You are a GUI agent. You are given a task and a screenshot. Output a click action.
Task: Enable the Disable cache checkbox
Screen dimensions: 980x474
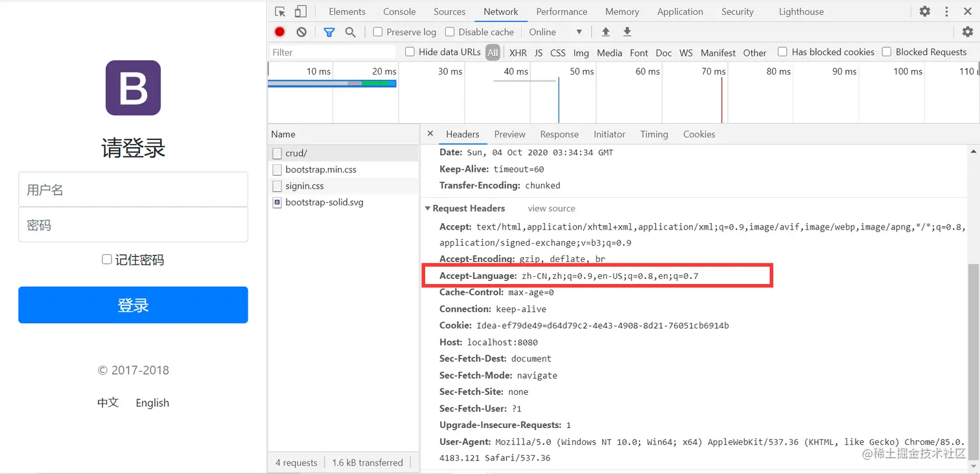450,32
